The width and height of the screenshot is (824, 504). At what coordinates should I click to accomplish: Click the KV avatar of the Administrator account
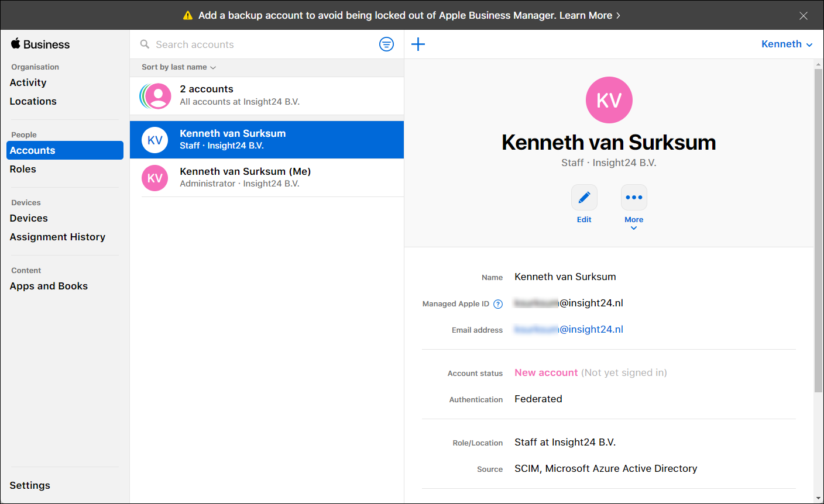click(x=155, y=178)
